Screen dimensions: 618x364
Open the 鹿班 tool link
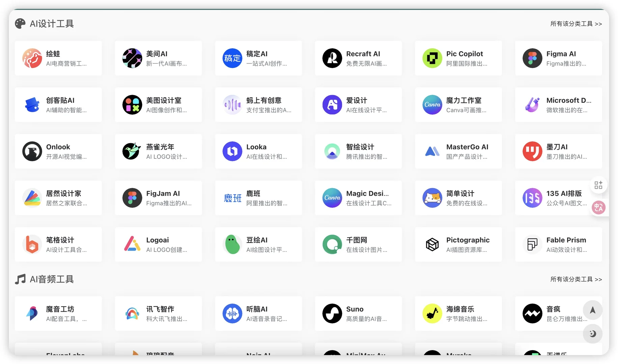258,198
